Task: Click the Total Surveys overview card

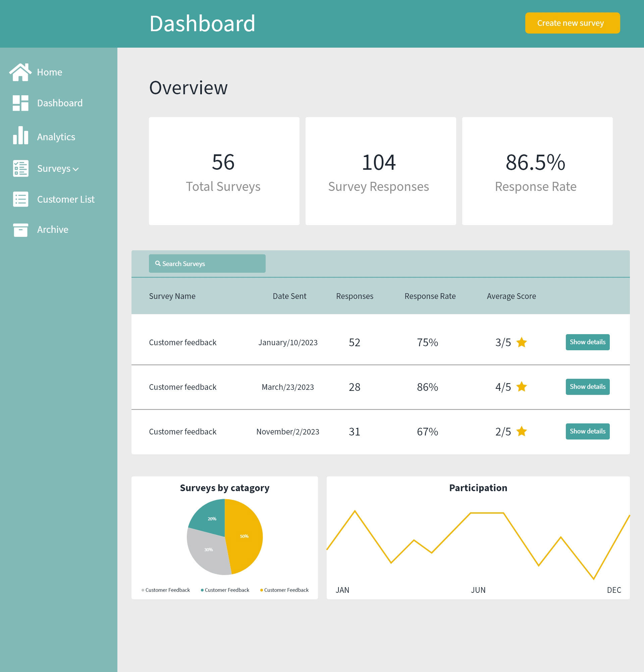Action: pyautogui.click(x=224, y=171)
